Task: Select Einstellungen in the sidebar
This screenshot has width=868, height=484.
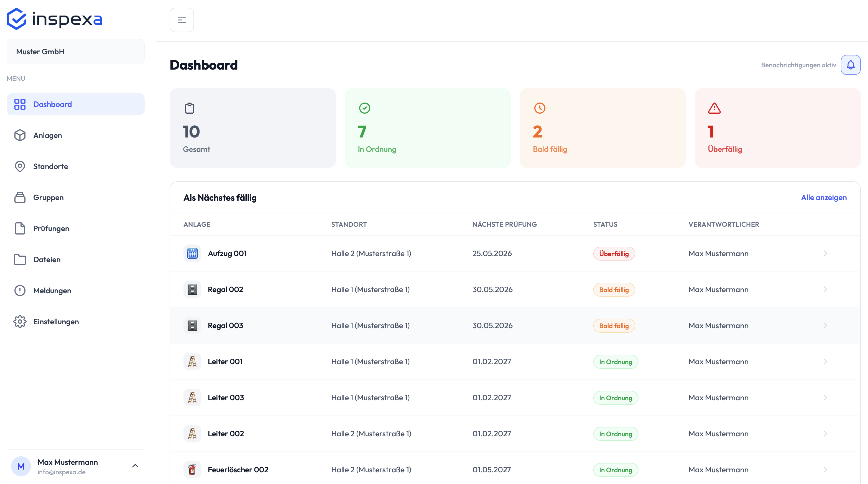Action: coord(75,322)
